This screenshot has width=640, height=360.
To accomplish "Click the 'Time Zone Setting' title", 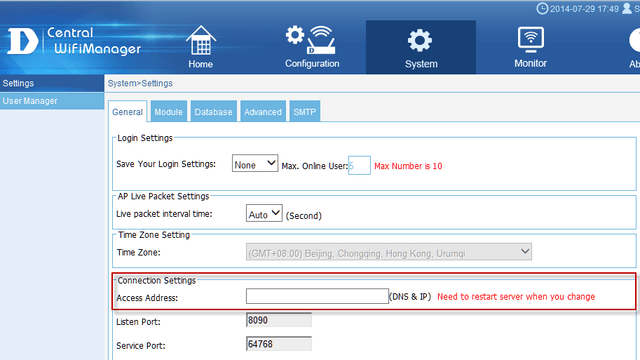I will point(154,235).
